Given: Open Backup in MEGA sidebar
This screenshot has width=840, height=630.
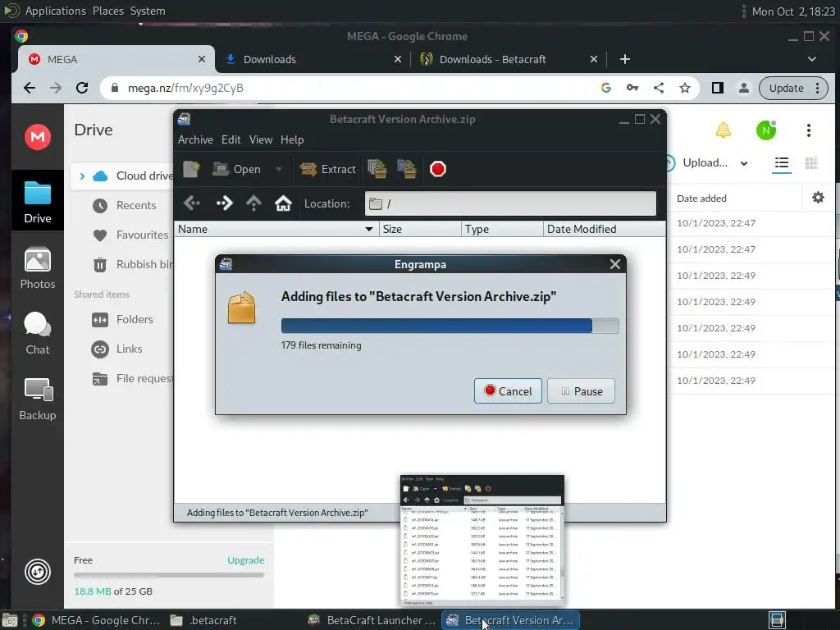Looking at the screenshot, I should (38, 399).
